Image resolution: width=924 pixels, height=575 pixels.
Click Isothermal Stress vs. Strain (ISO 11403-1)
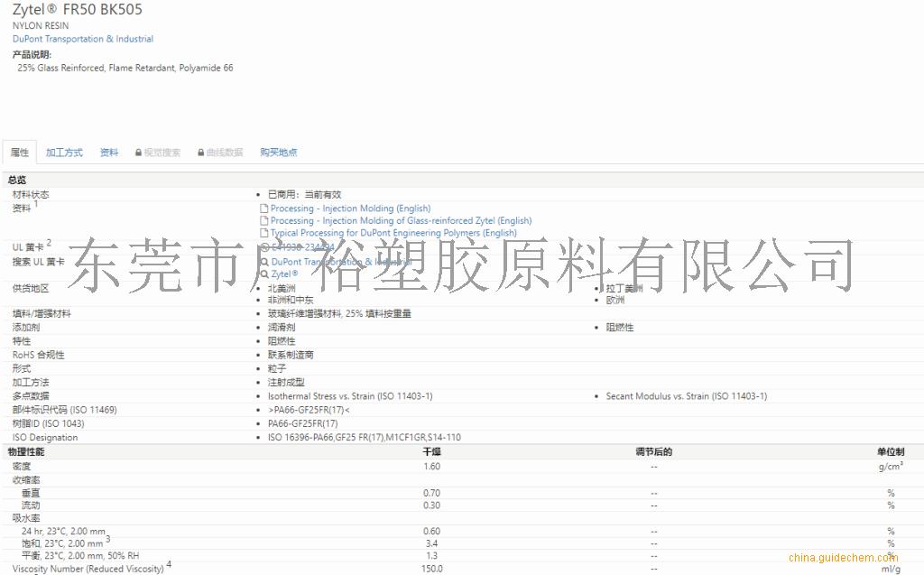click(350, 396)
